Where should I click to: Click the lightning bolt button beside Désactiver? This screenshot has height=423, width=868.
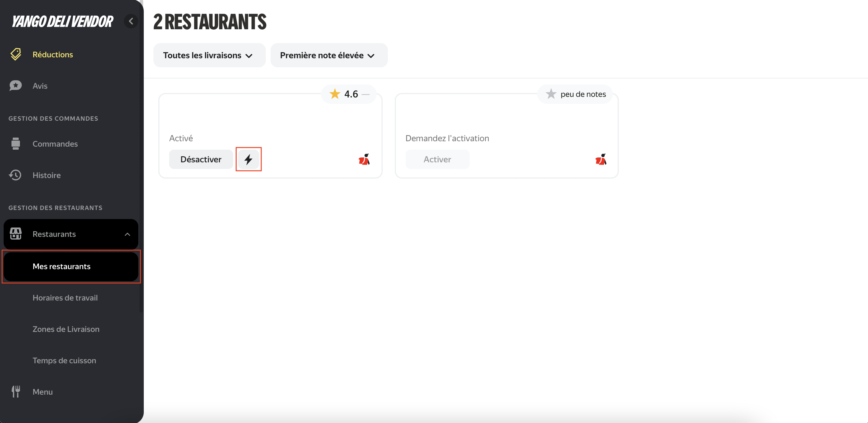[x=248, y=159]
